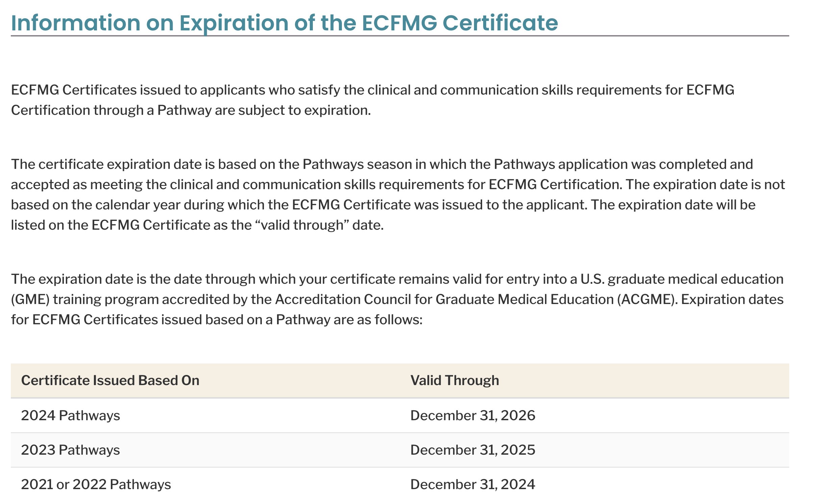Viewport: 821px width, 504px height.
Task: Click the 'Certificate Issued Based On' column header
Action: (x=110, y=380)
